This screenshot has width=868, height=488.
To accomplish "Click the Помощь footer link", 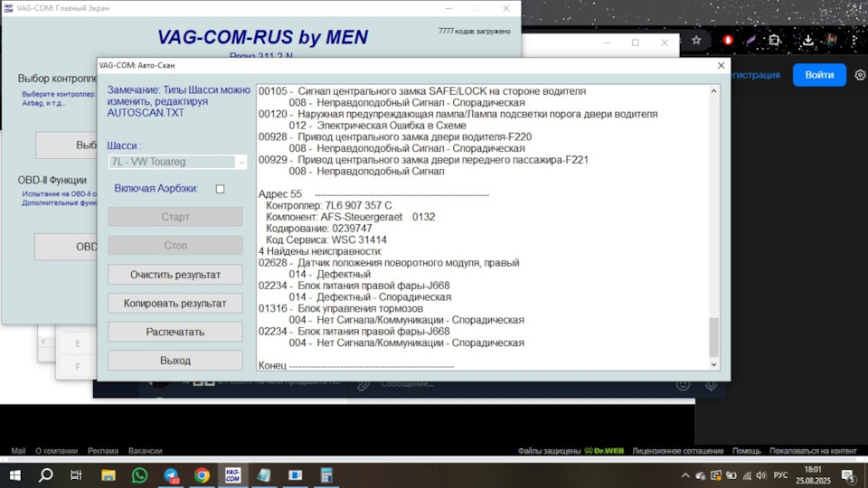I will pos(746,451).
